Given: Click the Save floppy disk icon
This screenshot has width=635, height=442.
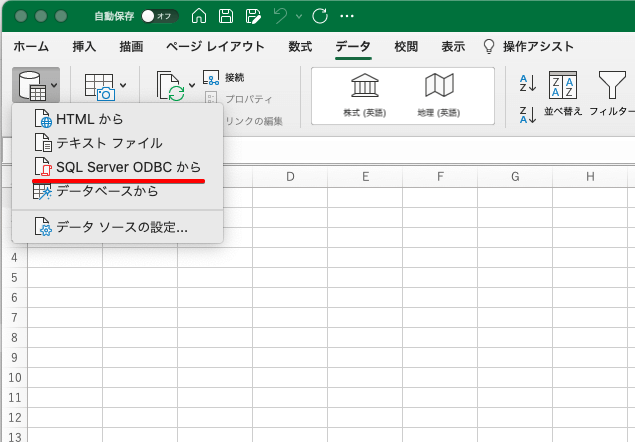Looking at the screenshot, I should point(226,16).
